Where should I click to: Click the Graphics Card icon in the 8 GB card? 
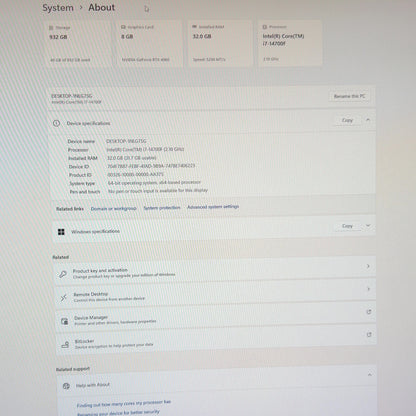(123, 27)
